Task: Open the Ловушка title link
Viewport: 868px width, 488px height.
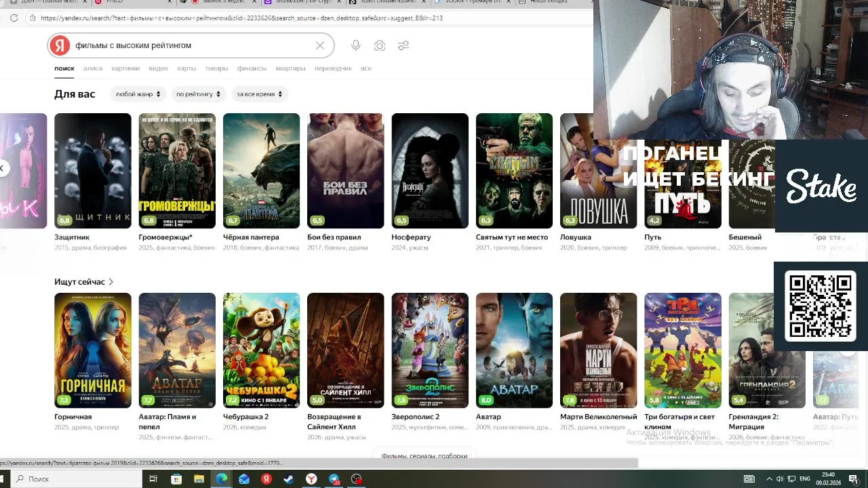Action: point(576,237)
